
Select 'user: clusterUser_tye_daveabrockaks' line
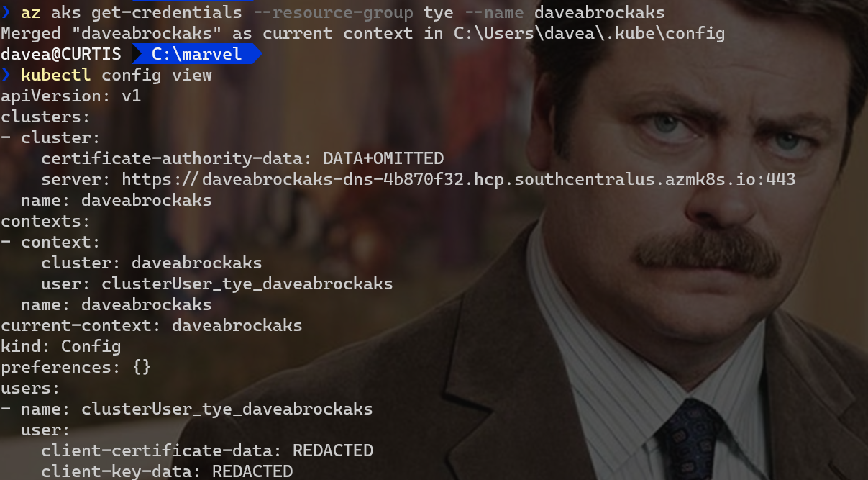pyautogui.click(x=217, y=284)
